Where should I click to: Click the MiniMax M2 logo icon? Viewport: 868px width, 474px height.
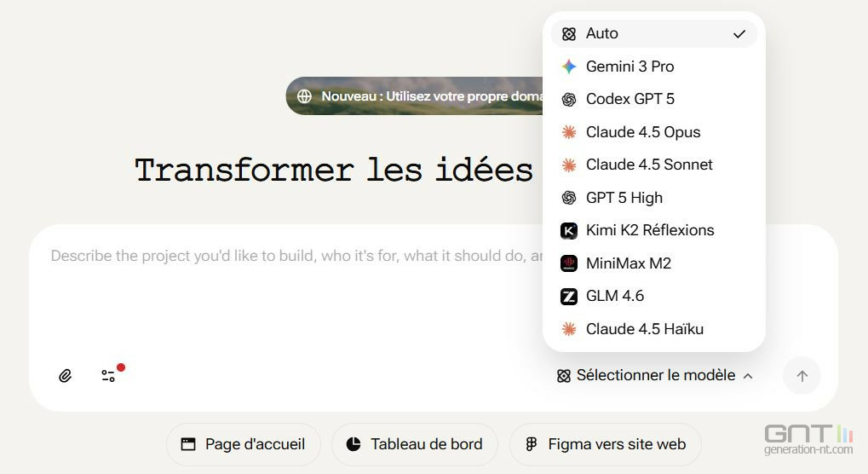(x=569, y=263)
